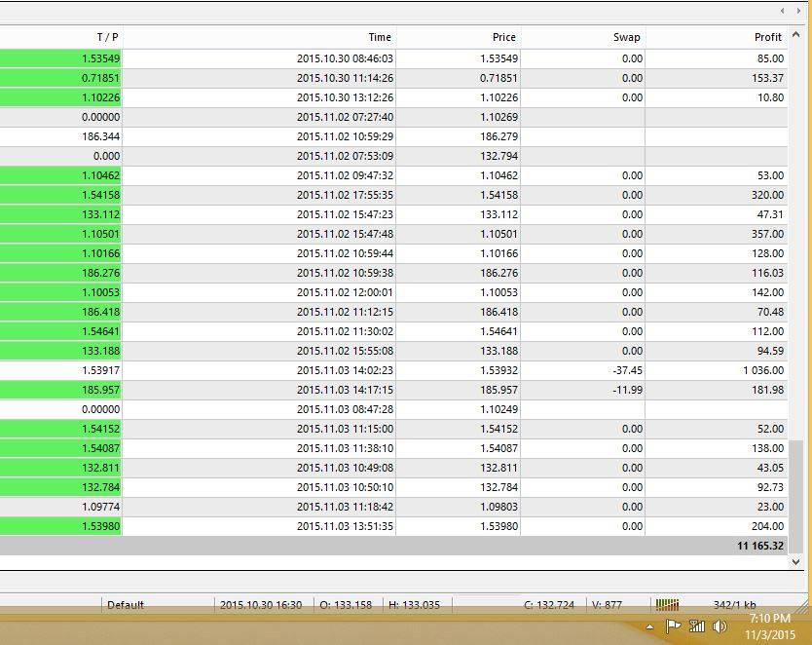
Task: Select the time cell 2015.11.02 11:30:02
Action: (345, 331)
